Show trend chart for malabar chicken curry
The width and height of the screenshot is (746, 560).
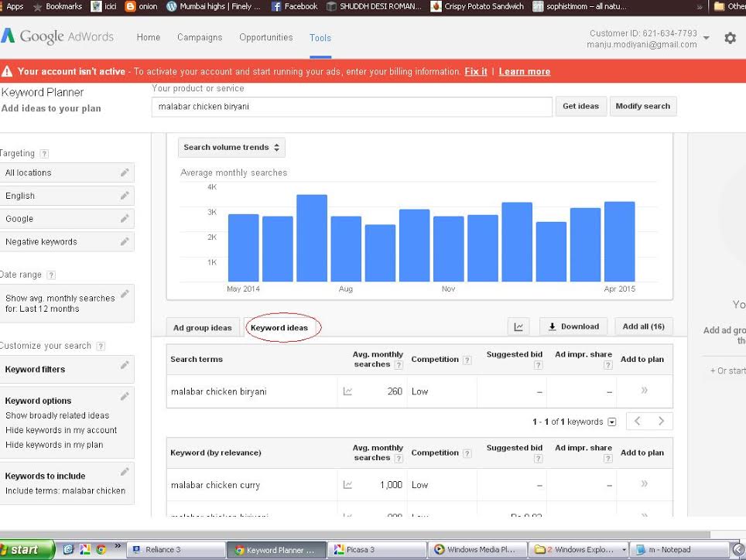347,485
